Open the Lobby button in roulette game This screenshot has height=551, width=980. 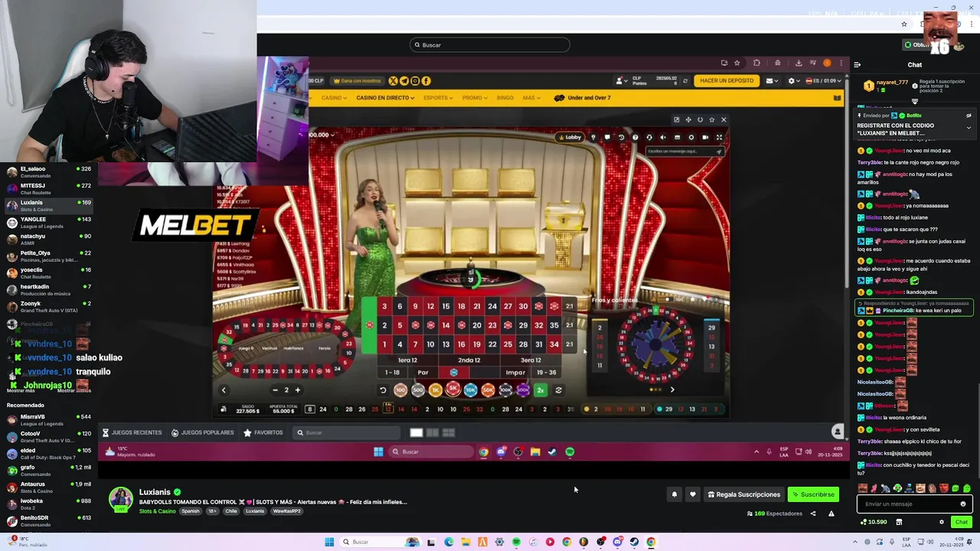click(570, 137)
